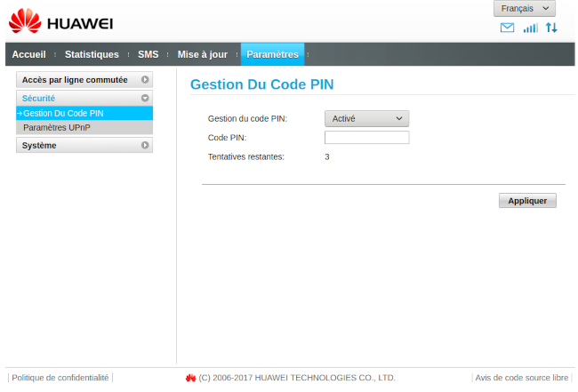This screenshot has height=392, width=578.
Task: Click the Huawei logo
Action: coord(60,21)
